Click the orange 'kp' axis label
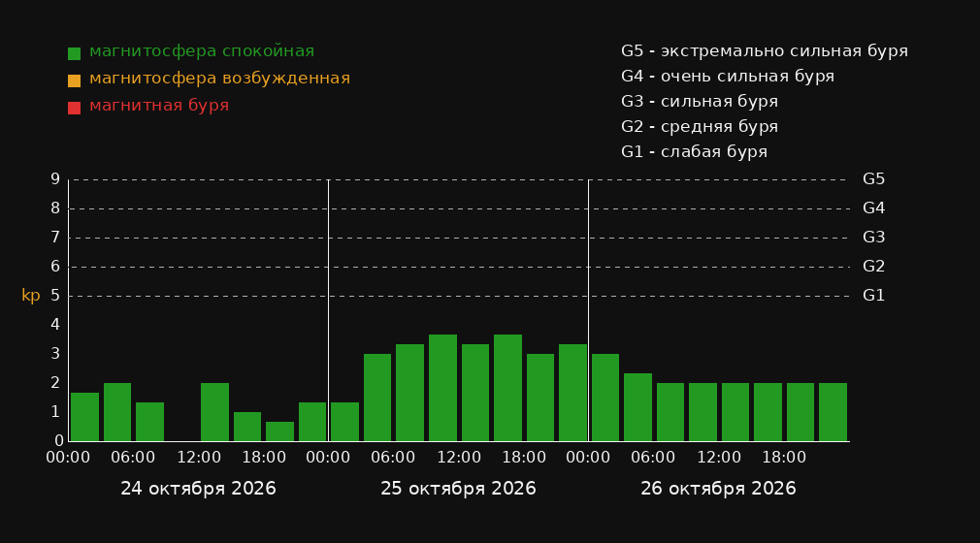 pyautogui.click(x=31, y=295)
